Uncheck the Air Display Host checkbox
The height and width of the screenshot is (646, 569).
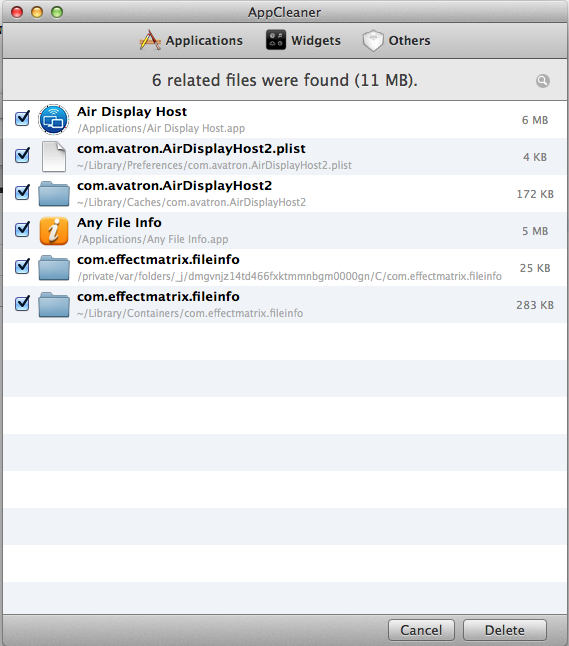coord(22,118)
